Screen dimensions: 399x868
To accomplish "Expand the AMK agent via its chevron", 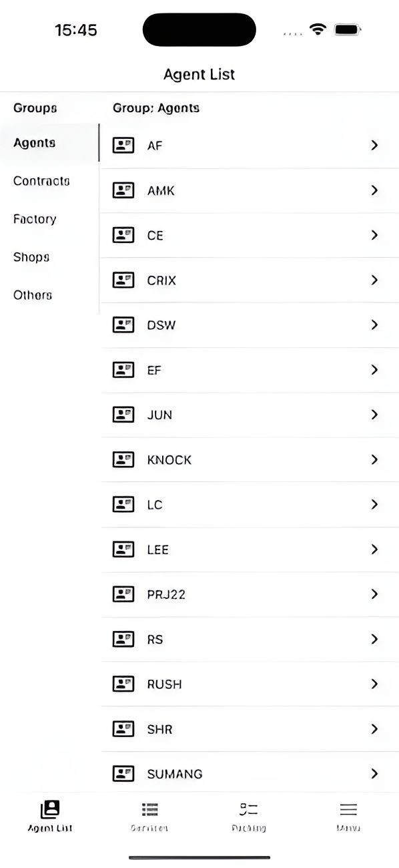I will coord(374,190).
